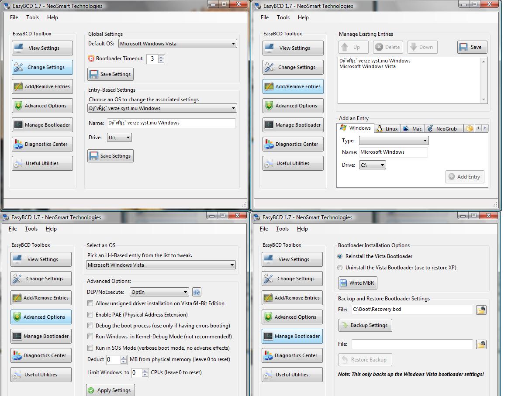The width and height of the screenshot is (532, 396).
Task: Open Change Settings in top-right window
Action: (293, 67)
